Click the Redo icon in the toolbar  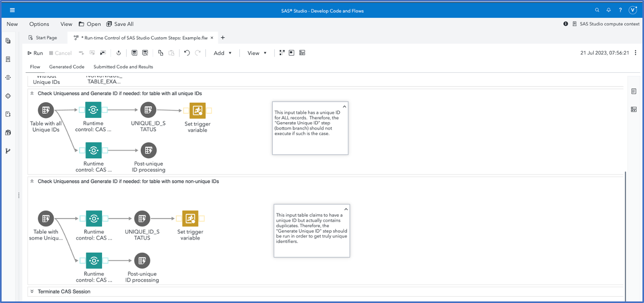click(x=198, y=52)
